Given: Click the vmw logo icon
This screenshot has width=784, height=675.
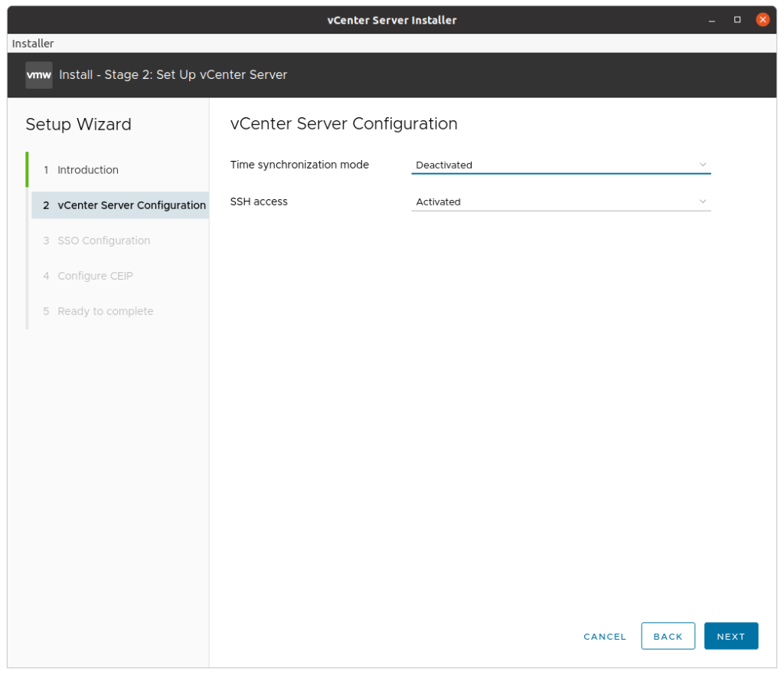Looking at the screenshot, I should pyautogui.click(x=38, y=75).
